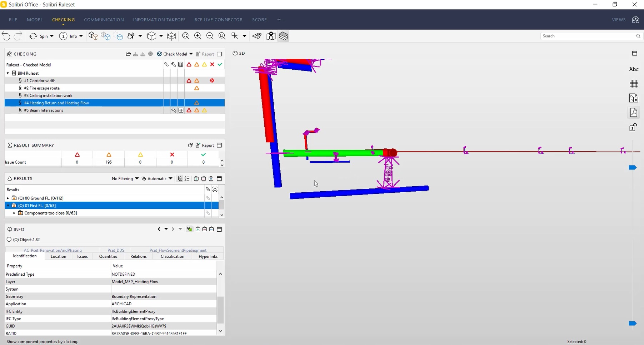
Task: Open the Location tab in Info panel
Action: (59, 256)
